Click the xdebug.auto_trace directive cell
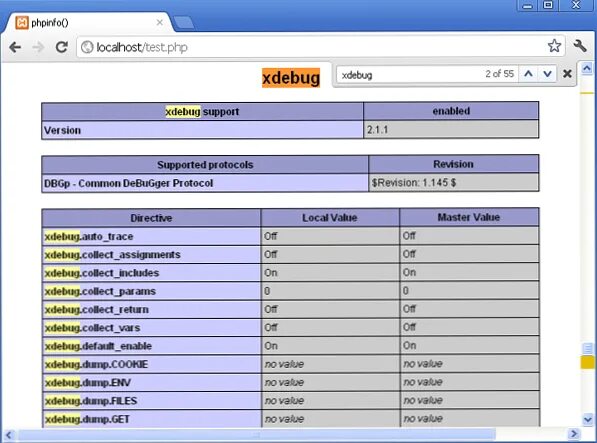The height and width of the screenshot is (443, 597). click(152, 236)
